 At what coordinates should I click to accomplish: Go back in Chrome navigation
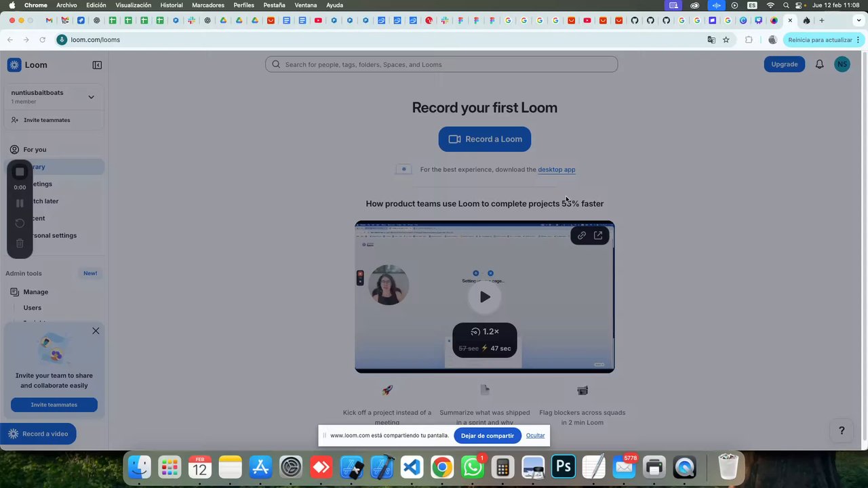pos(10,40)
